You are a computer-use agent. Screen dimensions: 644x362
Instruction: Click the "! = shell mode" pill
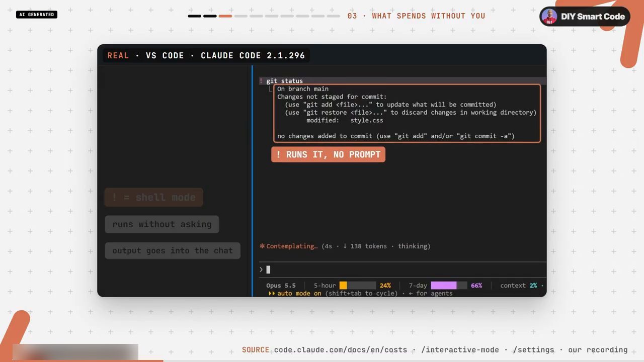click(x=153, y=198)
